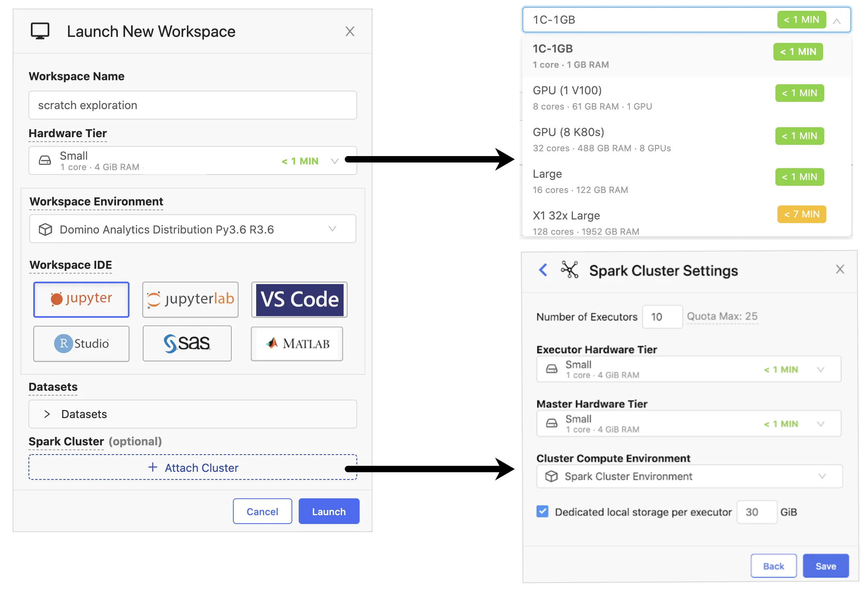Viewport: 868px width, 591px height.
Task: Click the Launch button
Action: [329, 512]
